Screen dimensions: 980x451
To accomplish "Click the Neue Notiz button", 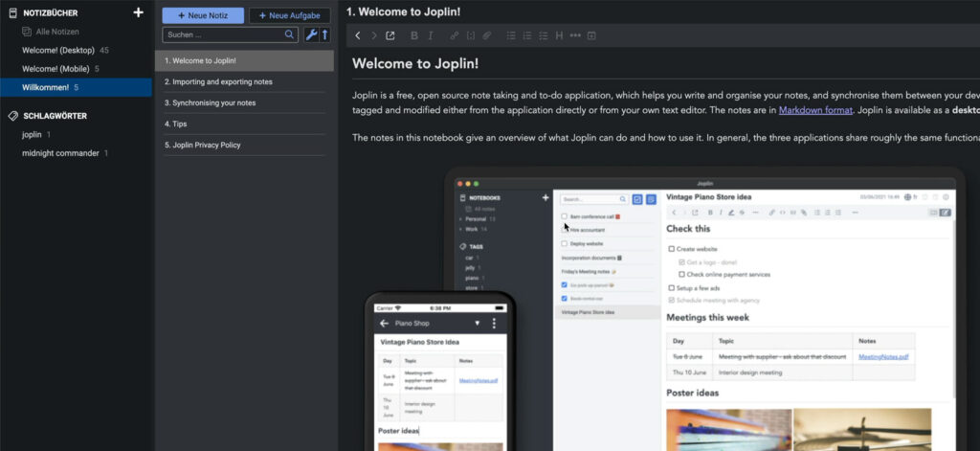I will (x=203, y=15).
